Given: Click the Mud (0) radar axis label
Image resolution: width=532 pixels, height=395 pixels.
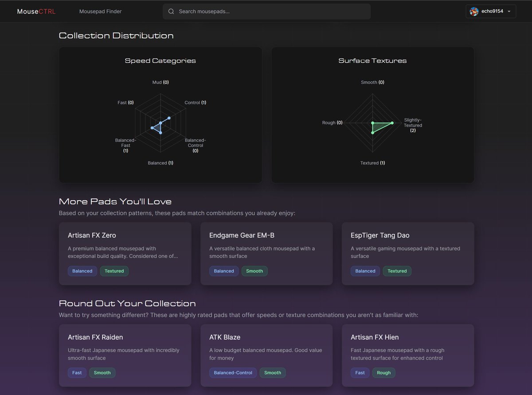Looking at the screenshot, I should (160, 83).
